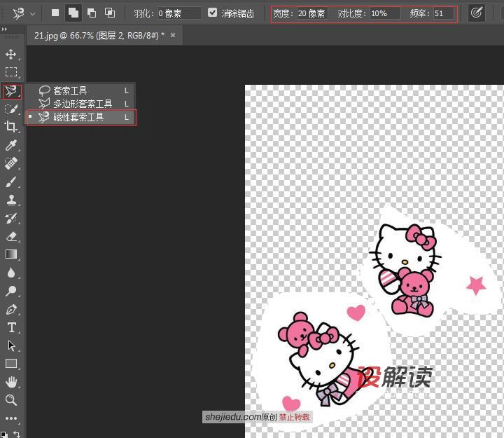Select the Eraser tool
504x438 pixels.
(11, 236)
